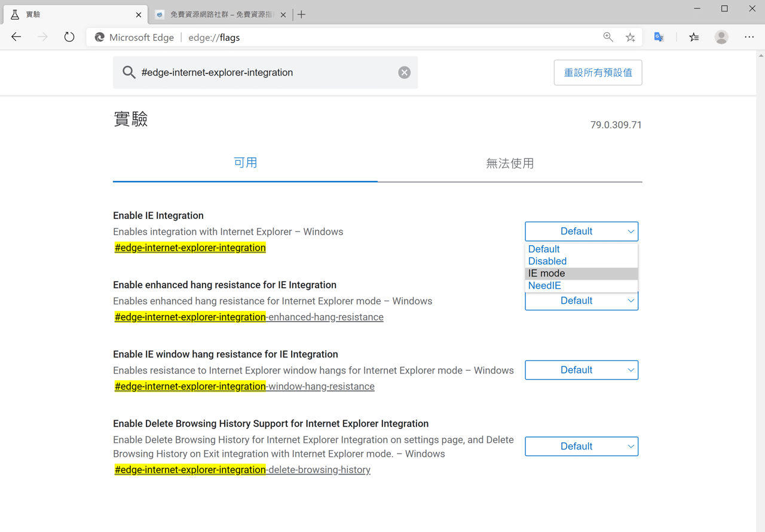Screen dimensions: 765x532
Task: Maximize the Edge browser window
Action: (724, 8)
